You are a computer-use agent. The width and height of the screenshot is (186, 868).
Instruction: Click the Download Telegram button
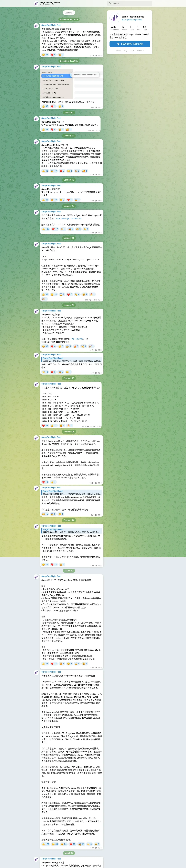(x=130, y=44)
